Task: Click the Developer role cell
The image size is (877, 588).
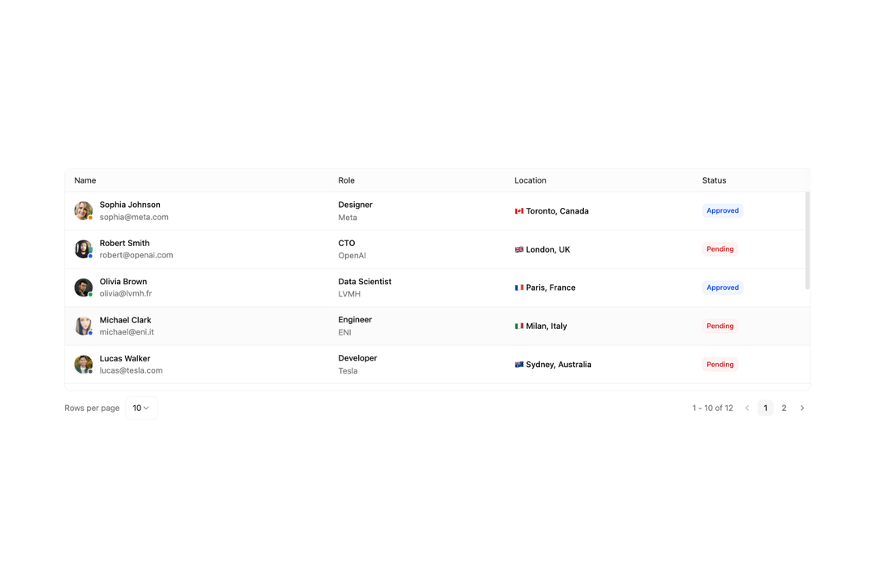Action: pos(358,358)
